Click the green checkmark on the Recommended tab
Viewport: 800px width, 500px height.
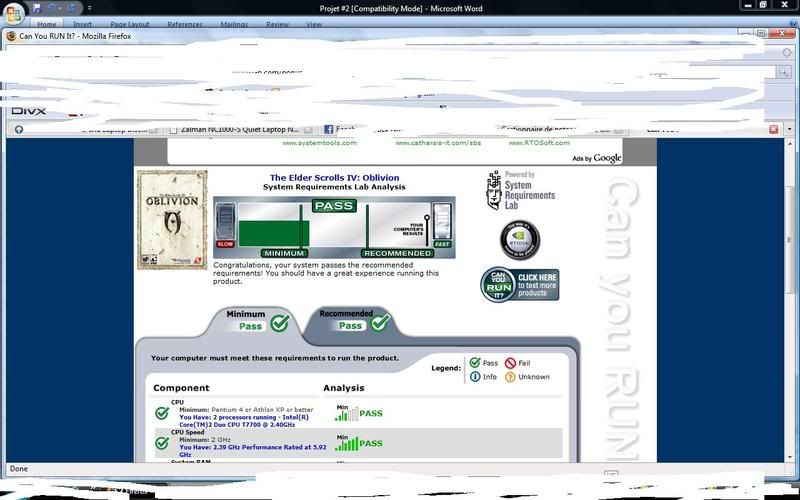pos(381,322)
